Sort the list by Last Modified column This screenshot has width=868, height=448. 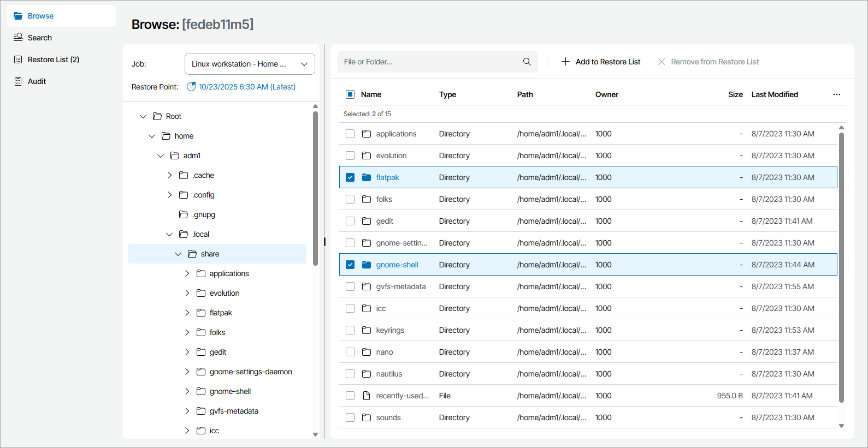[774, 94]
